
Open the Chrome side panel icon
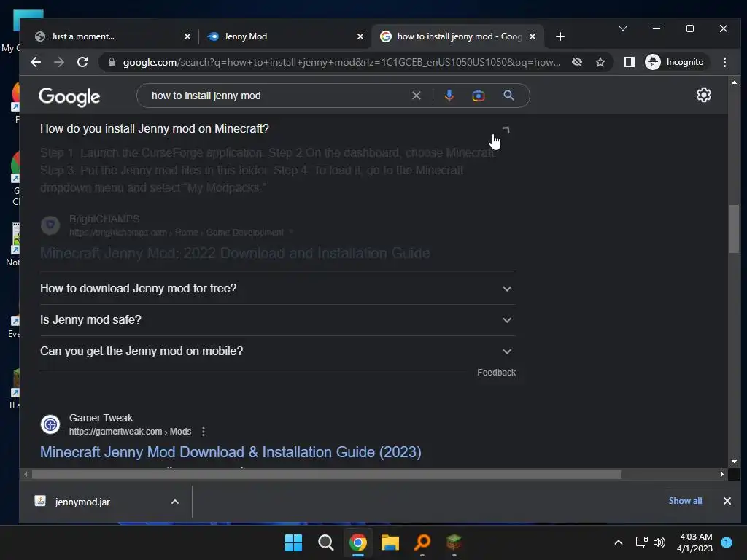point(630,62)
